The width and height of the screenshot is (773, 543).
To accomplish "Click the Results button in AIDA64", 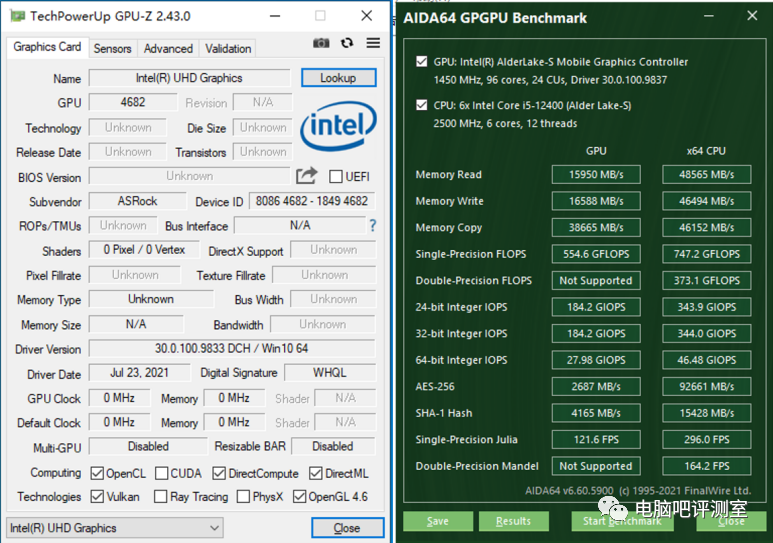I will click(513, 521).
